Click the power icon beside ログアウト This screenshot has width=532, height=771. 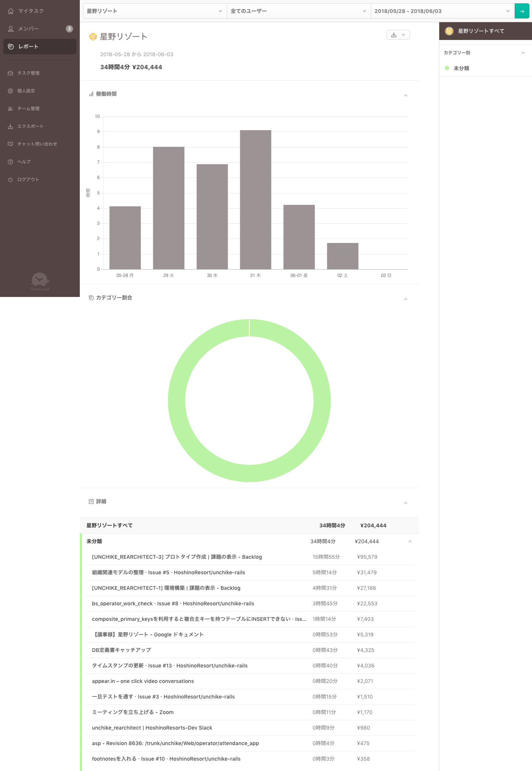point(10,180)
